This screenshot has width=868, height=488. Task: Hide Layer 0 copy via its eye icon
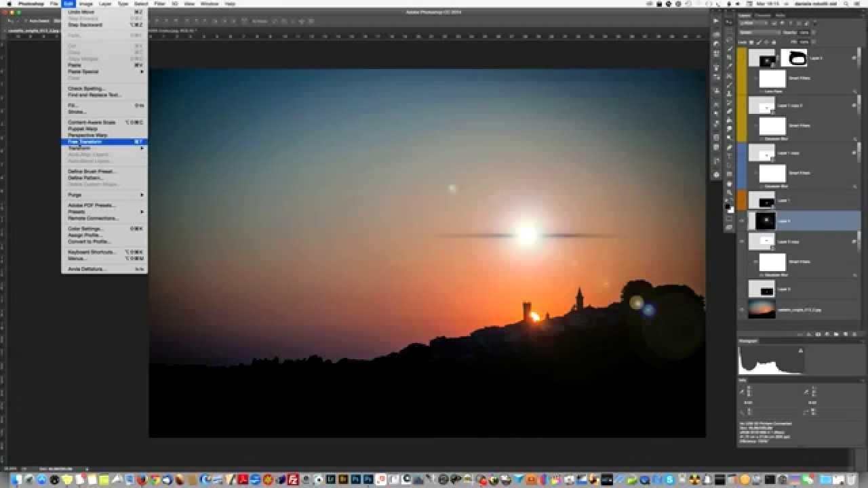[742, 241]
